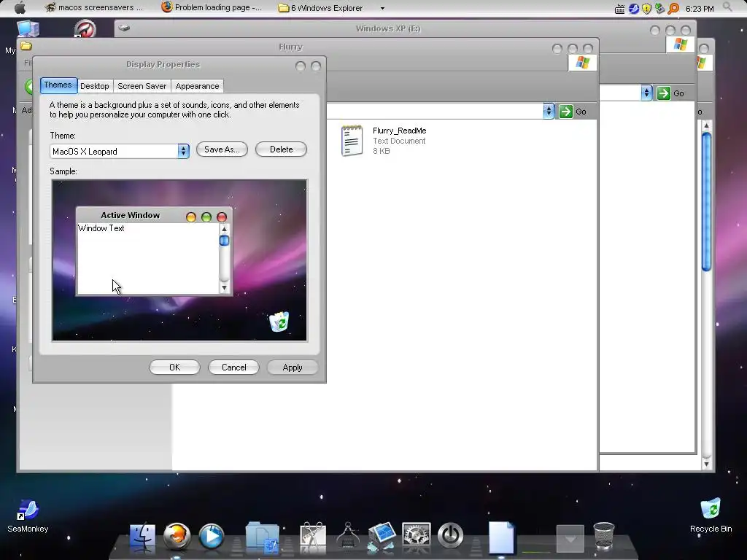Click the My Computer desktop icon
This screenshot has width=747, height=560.
(x=28, y=28)
